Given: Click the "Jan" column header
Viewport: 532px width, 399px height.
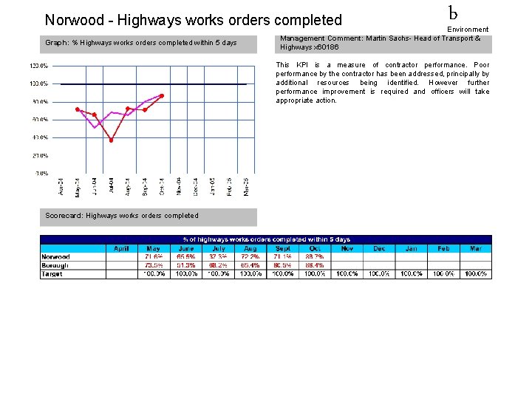Looking at the screenshot, I should [412, 248].
